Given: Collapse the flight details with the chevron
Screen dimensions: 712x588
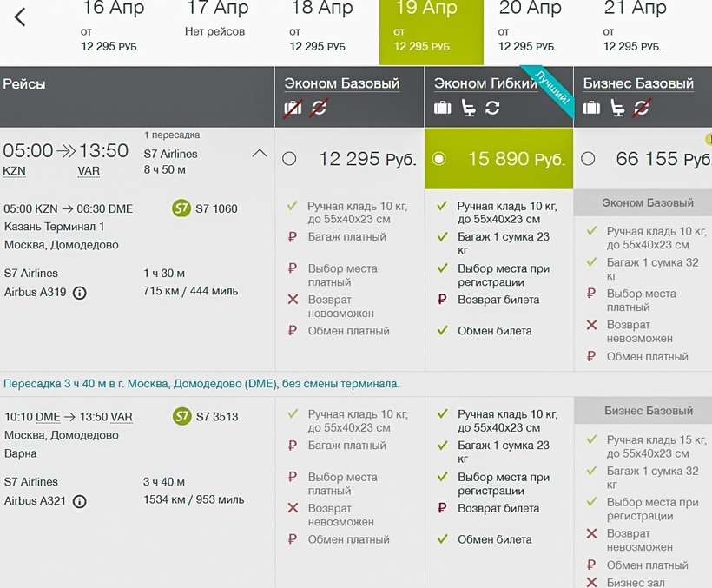Looking at the screenshot, I should pos(259,154).
